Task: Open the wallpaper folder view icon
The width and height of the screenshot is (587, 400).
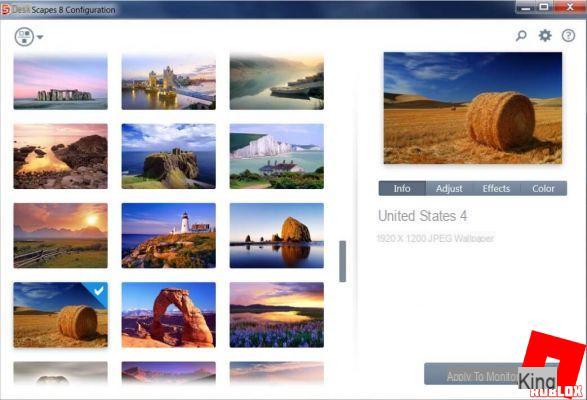Action: click(x=24, y=37)
